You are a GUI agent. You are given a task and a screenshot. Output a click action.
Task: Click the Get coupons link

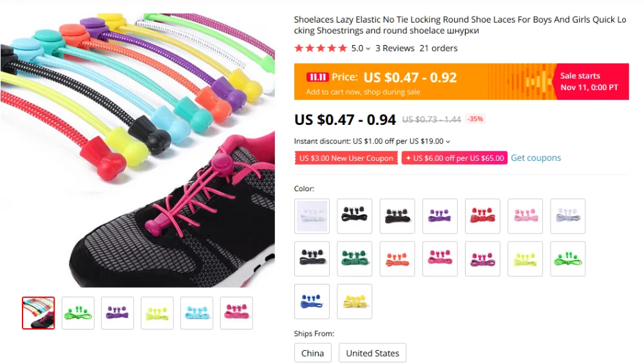pyautogui.click(x=536, y=158)
